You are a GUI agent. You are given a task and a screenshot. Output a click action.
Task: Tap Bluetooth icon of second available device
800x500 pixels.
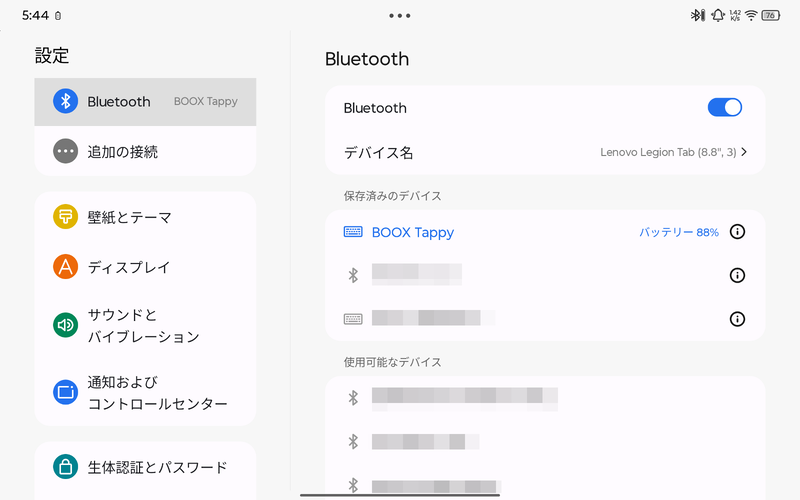coord(353,441)
